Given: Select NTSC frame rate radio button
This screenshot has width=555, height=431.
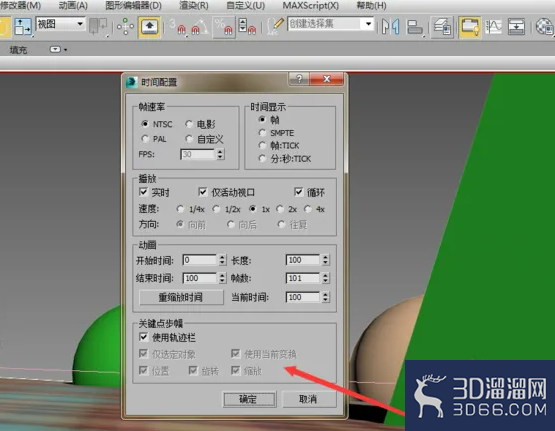Looking at the screenshot, I should pyautogui.click(x=144, y=124).
